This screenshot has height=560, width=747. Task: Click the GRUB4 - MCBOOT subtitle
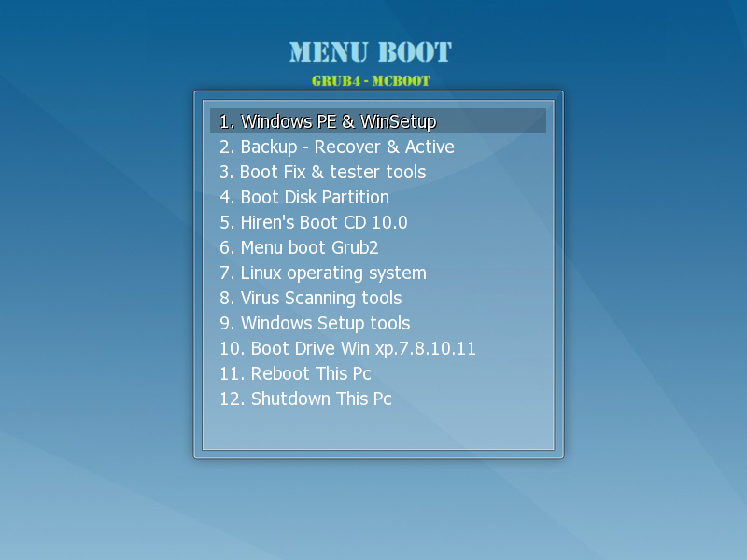[x=371, y=81]
